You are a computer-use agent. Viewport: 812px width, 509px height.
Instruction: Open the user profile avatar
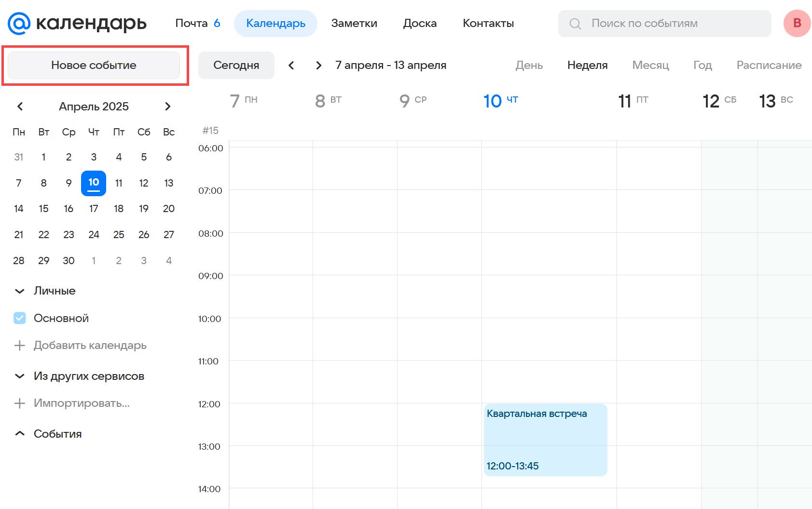797,23
